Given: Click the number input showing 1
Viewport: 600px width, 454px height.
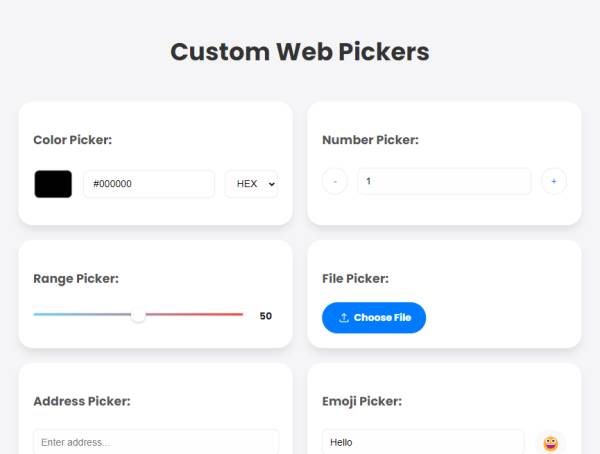Looking at the screenshot, I should click(443, 181).
